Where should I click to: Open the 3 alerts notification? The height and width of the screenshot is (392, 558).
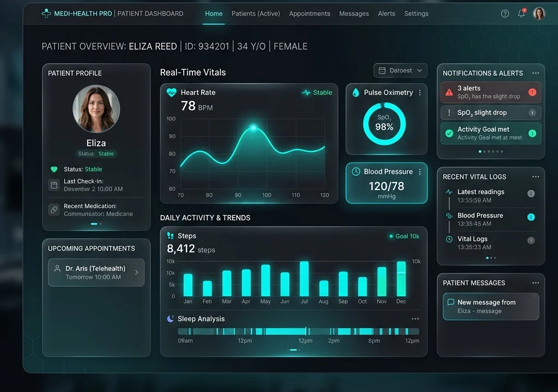click(491, 92)
